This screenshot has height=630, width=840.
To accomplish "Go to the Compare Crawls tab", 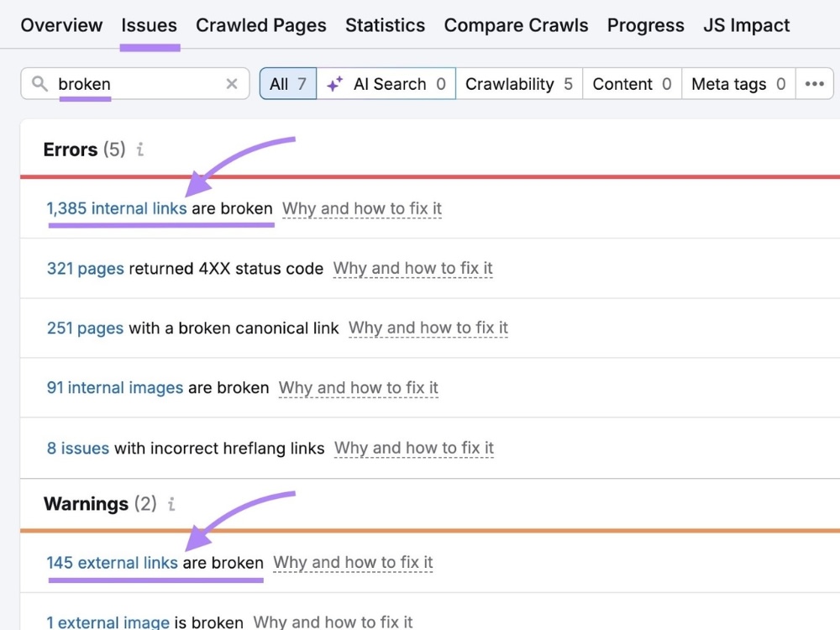I will click(516, 25).
